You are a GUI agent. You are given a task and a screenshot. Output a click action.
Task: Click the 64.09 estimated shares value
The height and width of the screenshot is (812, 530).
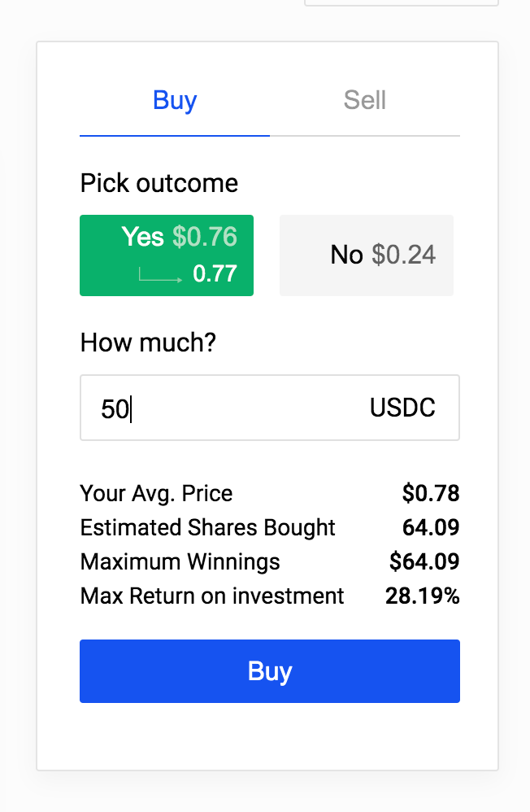coord(431,527)
